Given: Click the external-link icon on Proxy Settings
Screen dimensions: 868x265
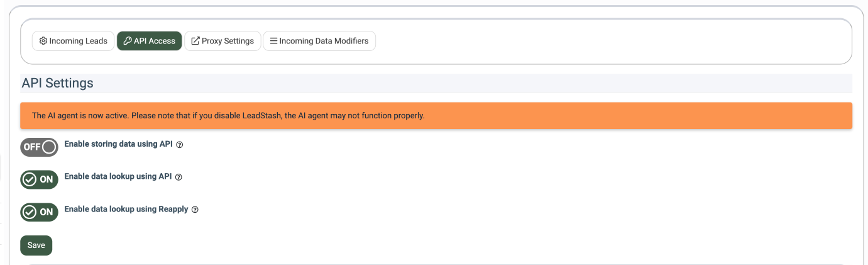Looking at the screenshot, I should (x=195, y=41).
